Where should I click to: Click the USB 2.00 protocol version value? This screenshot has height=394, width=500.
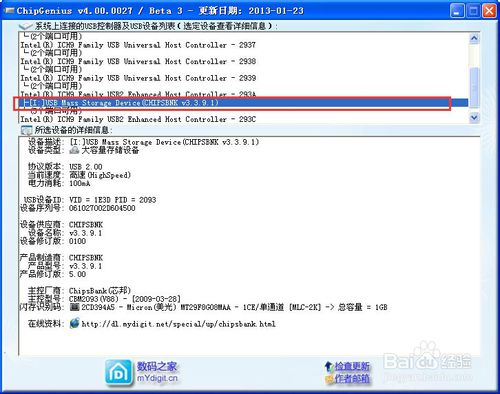pos(86,167)
